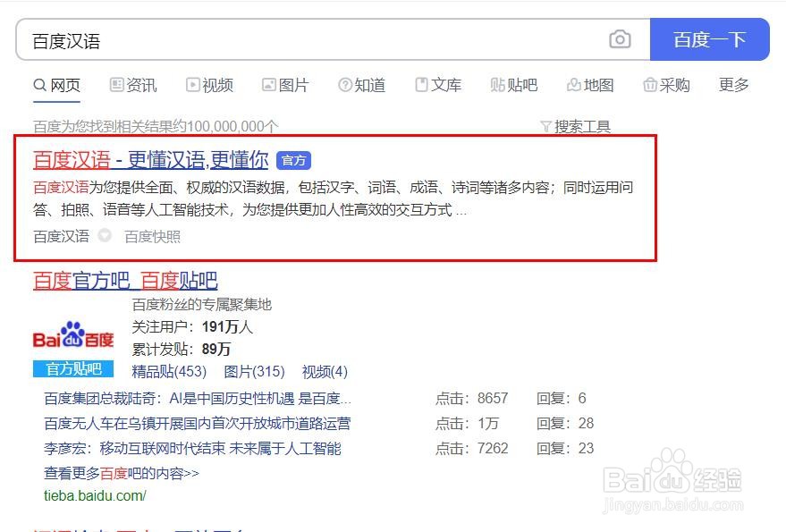Click the 官方 badge next to result title

tap(294, 160)
